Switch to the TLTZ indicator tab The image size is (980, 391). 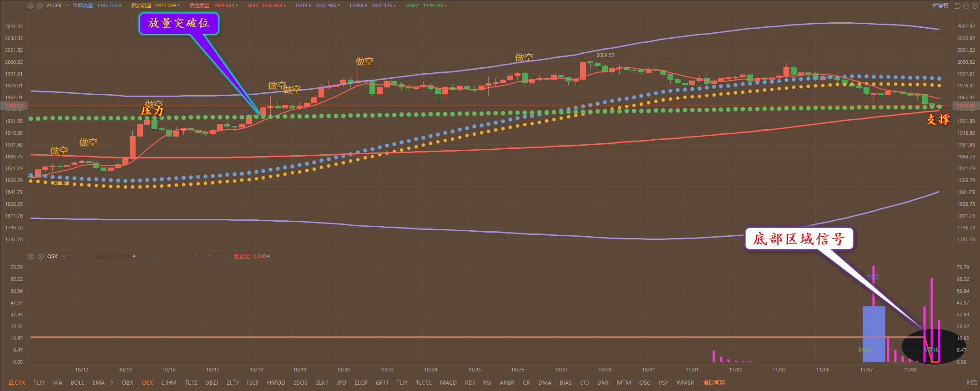click(x=191, y=383)
